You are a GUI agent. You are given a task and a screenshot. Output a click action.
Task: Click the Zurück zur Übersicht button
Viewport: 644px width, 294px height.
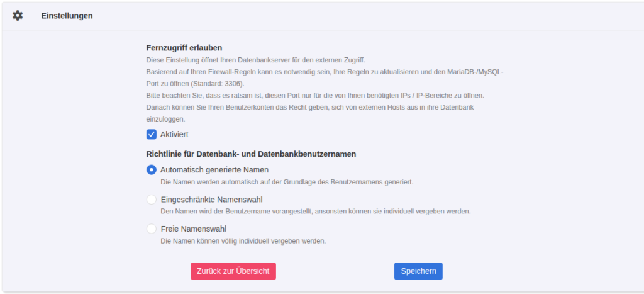click(x=233, y=271)
